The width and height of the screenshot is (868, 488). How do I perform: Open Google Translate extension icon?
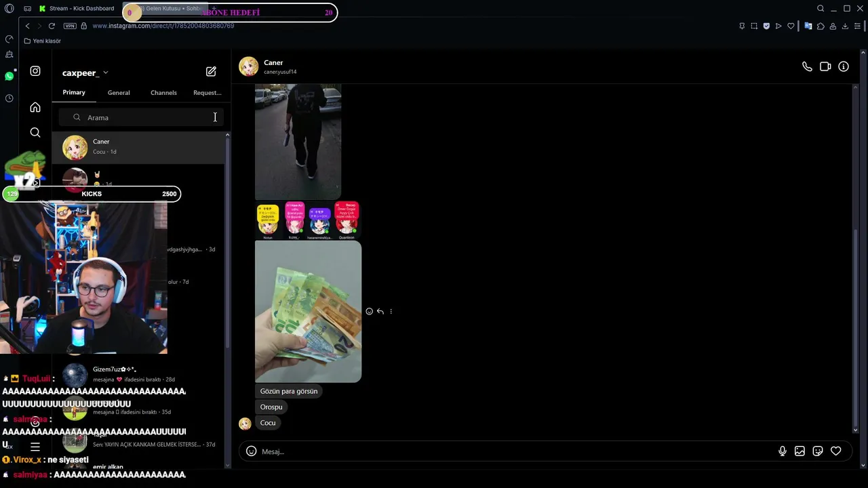tap(808, 26)
